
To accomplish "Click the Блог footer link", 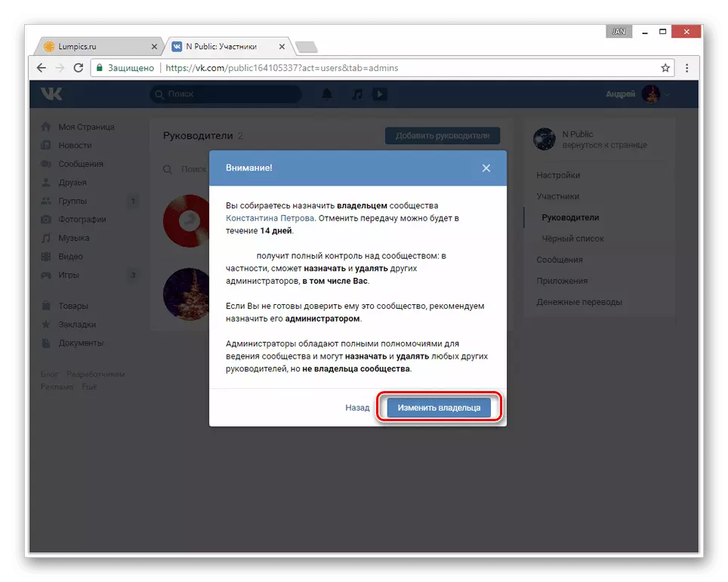I will (49, 374).
